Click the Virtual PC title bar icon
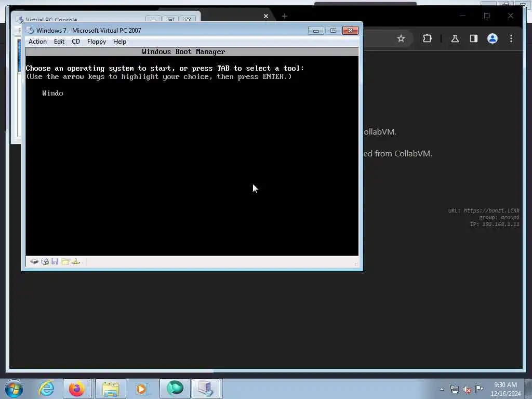Screen dimensions: 532x399 pyautogui.click(x=31, y=30)
